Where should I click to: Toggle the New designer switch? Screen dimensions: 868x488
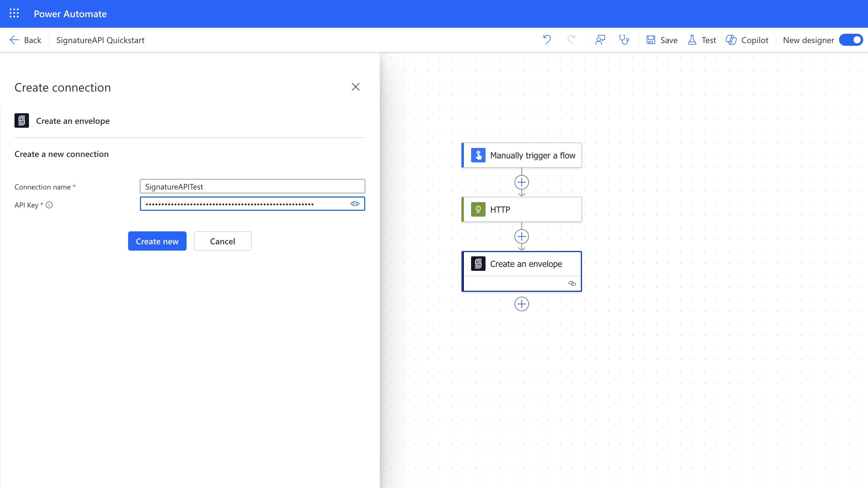(x=851, y=40)
